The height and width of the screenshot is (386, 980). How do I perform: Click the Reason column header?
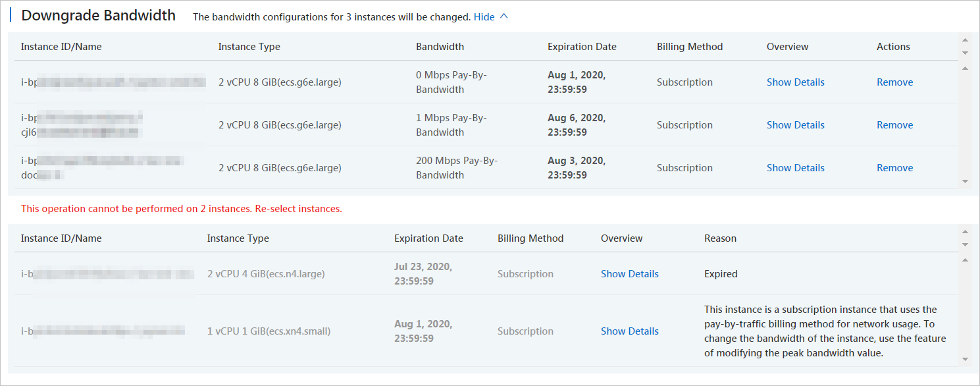point(720,238)
